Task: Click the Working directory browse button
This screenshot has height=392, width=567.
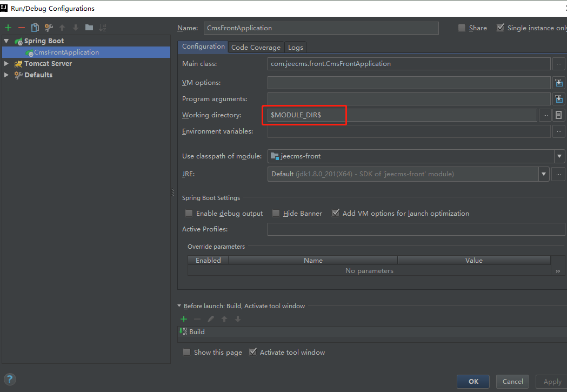Action: pyautogui.click(x=545, y=115)
